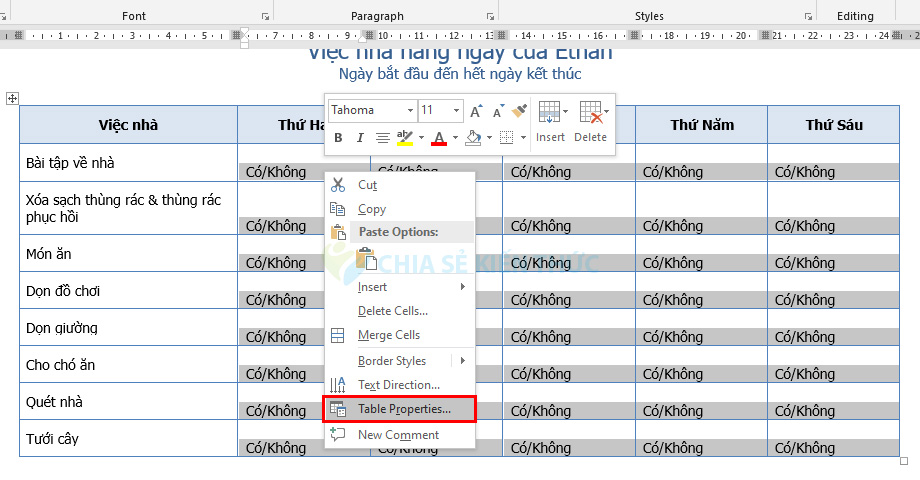Choose Table Properties from context menu
Screen dimensions: 920x480
pos(404,409)
